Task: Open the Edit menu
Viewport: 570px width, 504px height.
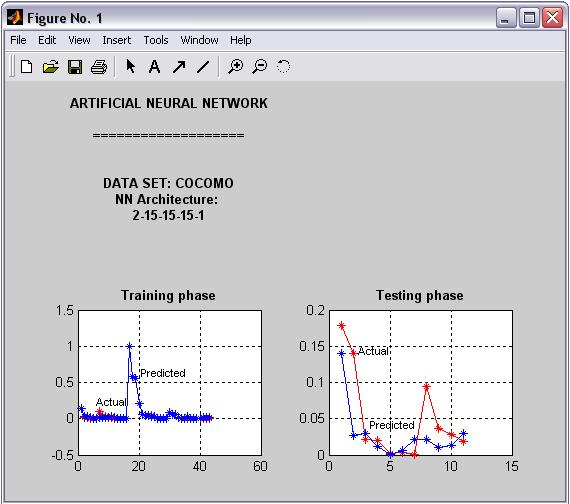Action: [x=47, y=40]
